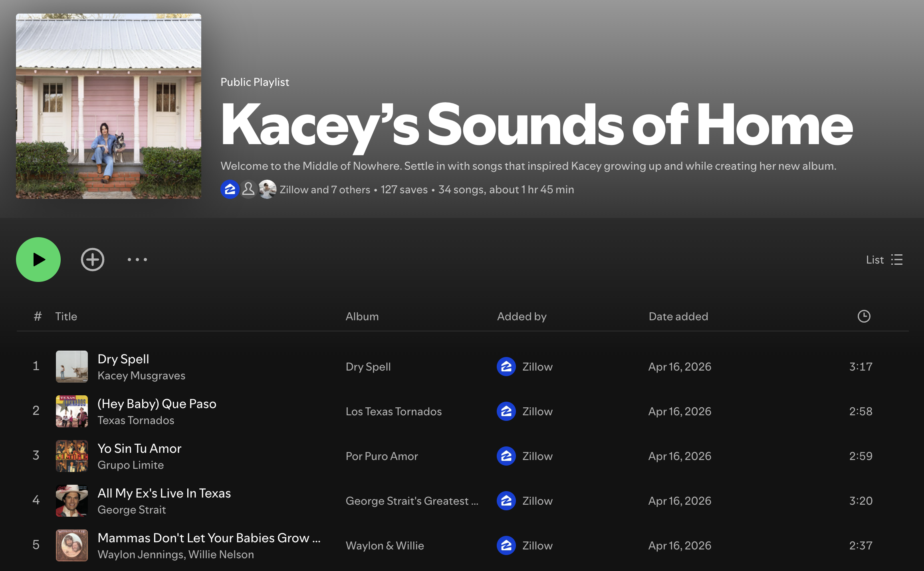Open Zillow profile name on George Strait row
The image size is (924, 571).
coord(537,501)
